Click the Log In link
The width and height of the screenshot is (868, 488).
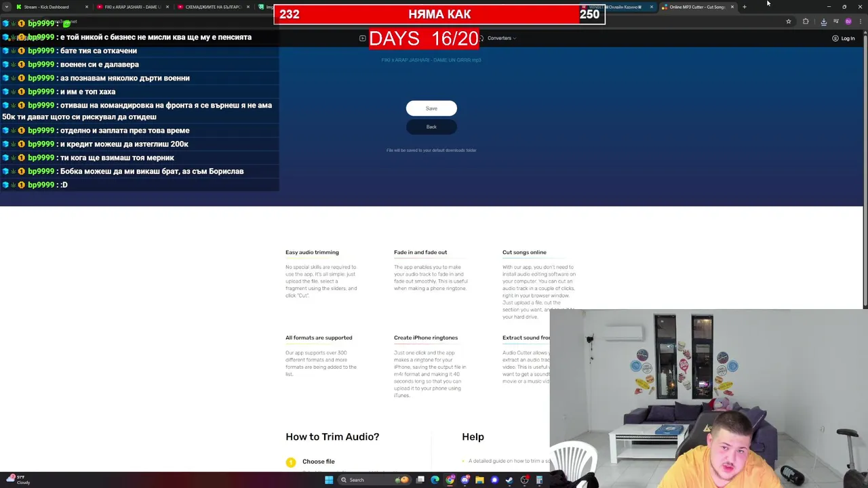[x=844, y=39]
